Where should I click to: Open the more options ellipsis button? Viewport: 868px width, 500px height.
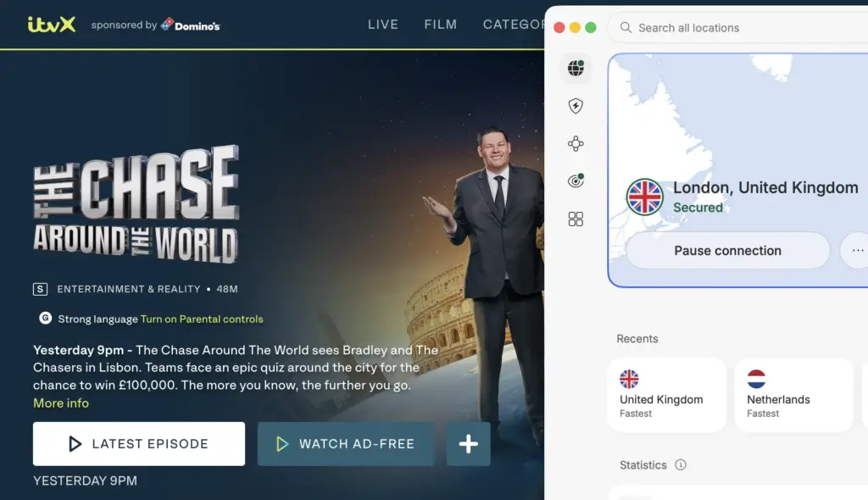(x=857, y=250)
